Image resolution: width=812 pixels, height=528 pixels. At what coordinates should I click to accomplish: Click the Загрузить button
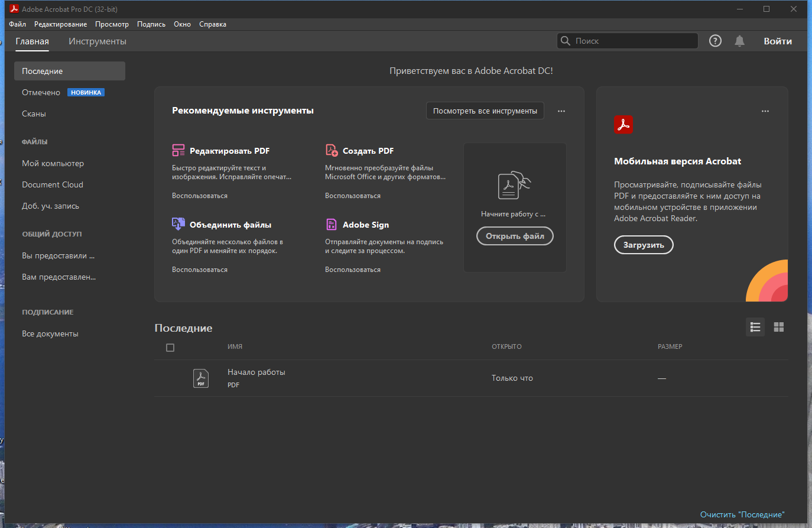click(644, 245)
